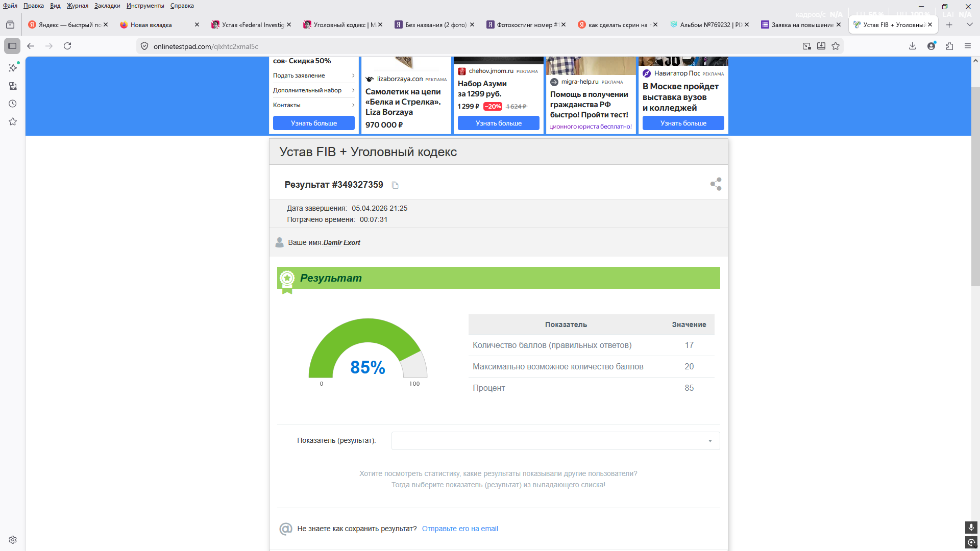Click Узнать больше under Набор Азуми

[x=498, y=123]
